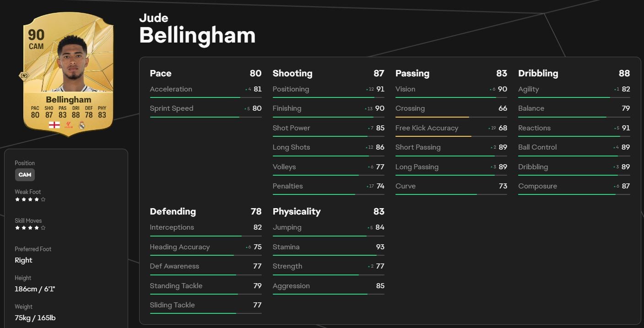
Task: Click the hexagonal badge on card's left edge
Action: (24, 76)
